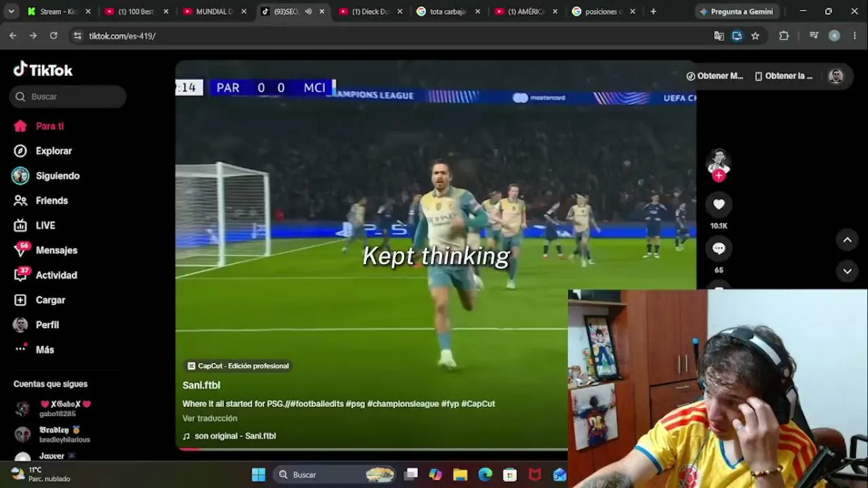This screenshot has height=488, width=868.
Task: Go back in browser history
Action: [x=13, y=36]
